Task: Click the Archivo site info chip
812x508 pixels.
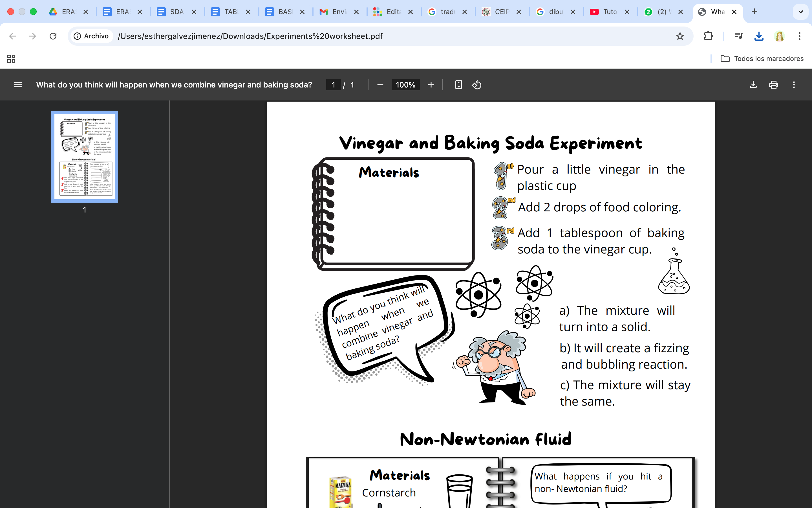Action: point(92,36)
